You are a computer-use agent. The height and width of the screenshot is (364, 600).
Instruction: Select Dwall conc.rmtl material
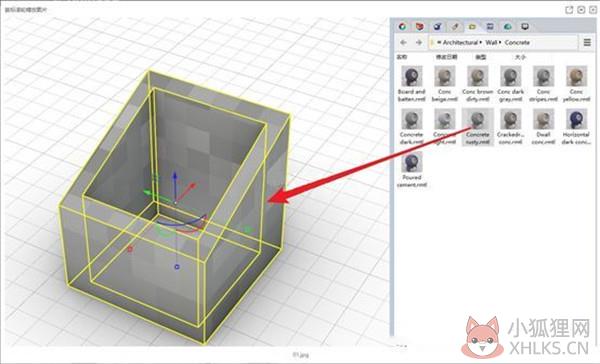(x=543, y=126)
